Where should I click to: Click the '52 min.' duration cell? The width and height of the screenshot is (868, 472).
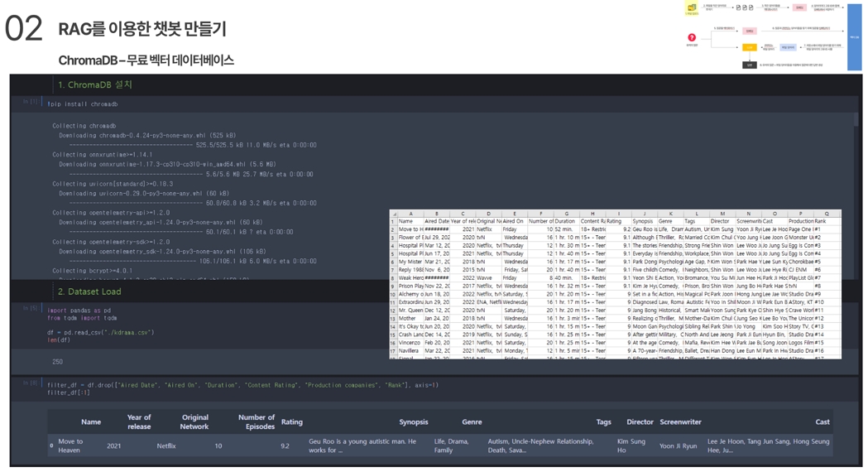coord(566,229)
